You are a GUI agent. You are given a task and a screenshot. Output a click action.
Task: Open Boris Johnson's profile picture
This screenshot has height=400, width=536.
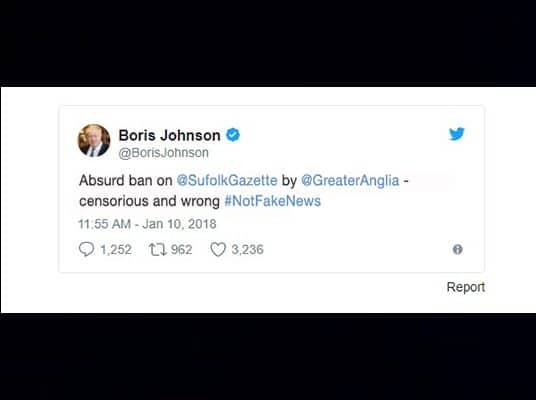point(94,140)
